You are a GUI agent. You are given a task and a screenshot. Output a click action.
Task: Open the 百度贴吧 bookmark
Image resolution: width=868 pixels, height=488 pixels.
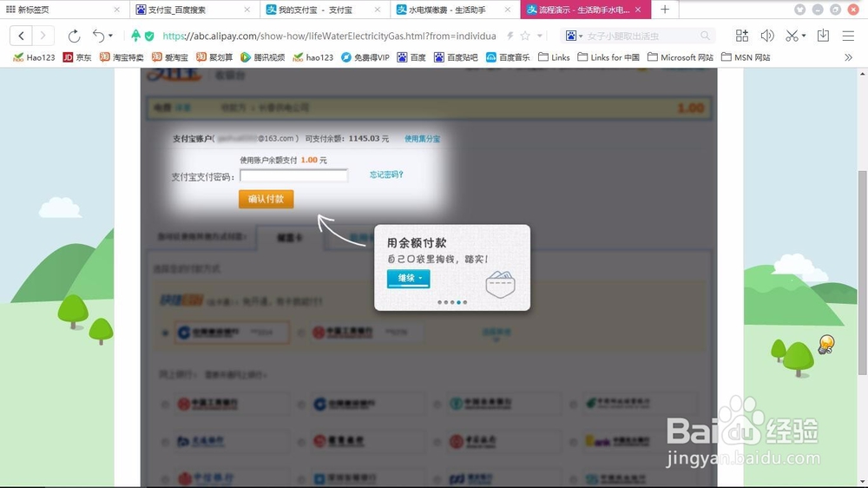click(456, 57)
